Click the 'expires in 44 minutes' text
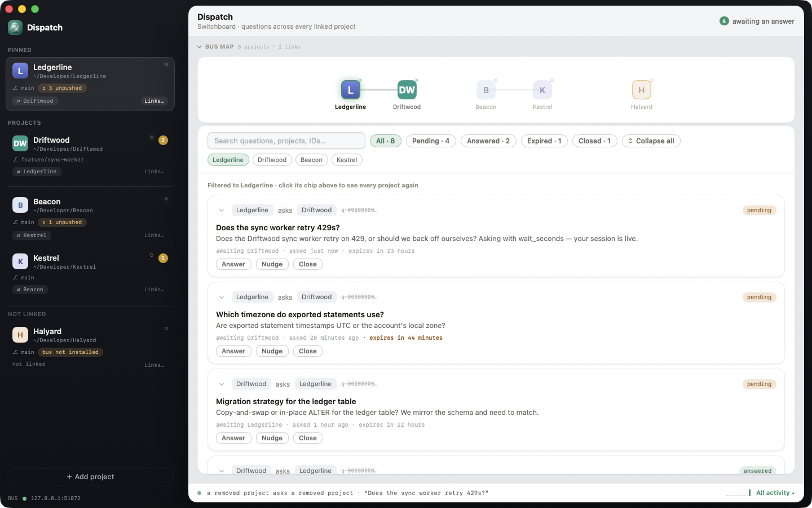 tap(406, 338)
